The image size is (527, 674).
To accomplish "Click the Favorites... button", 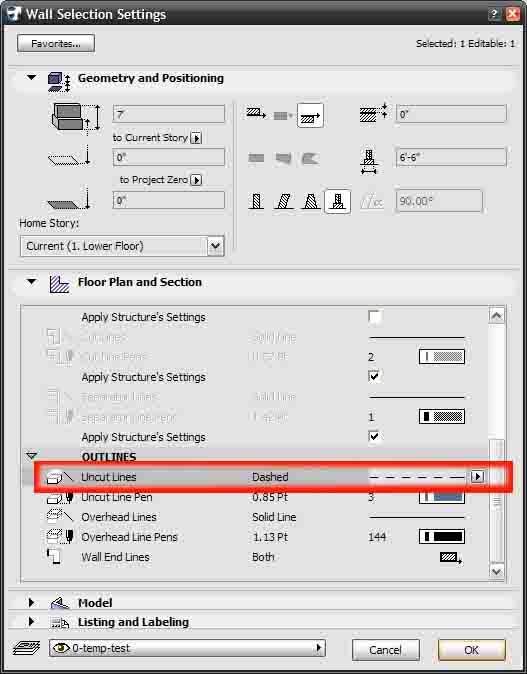I will click(x=56, y=43).
